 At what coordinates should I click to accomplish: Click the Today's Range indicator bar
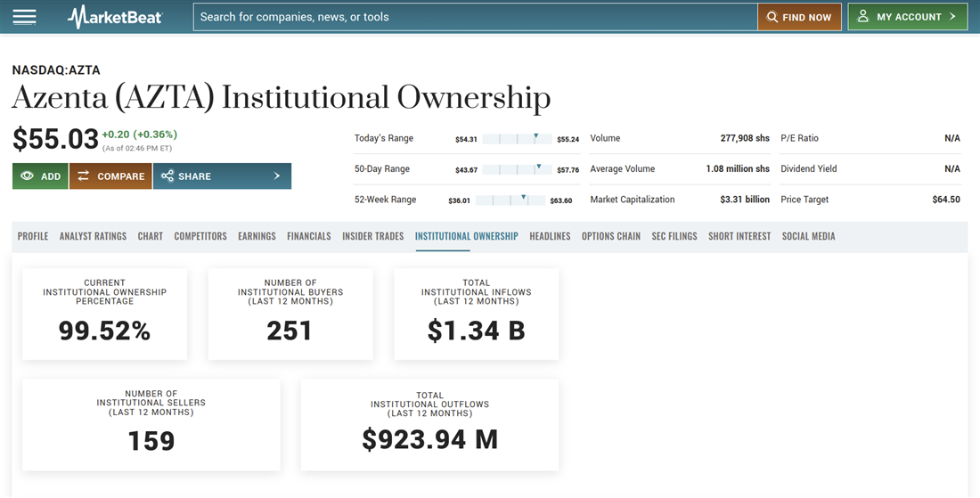pyautogui.click(x=519, y=139)
